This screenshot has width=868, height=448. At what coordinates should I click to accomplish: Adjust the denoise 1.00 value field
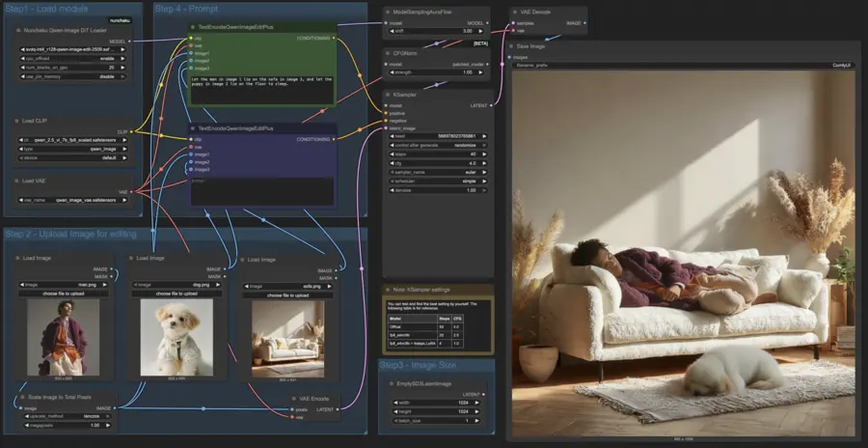point(439,190)
